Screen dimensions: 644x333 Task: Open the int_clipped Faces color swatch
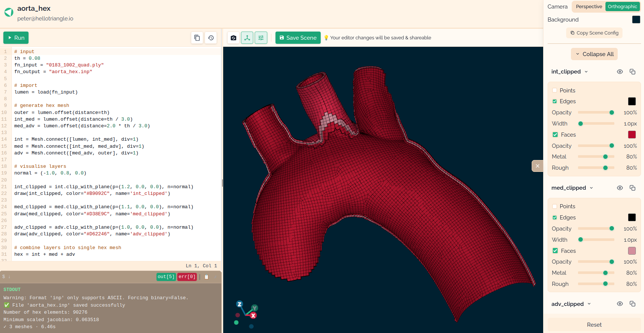click(632, 135)
